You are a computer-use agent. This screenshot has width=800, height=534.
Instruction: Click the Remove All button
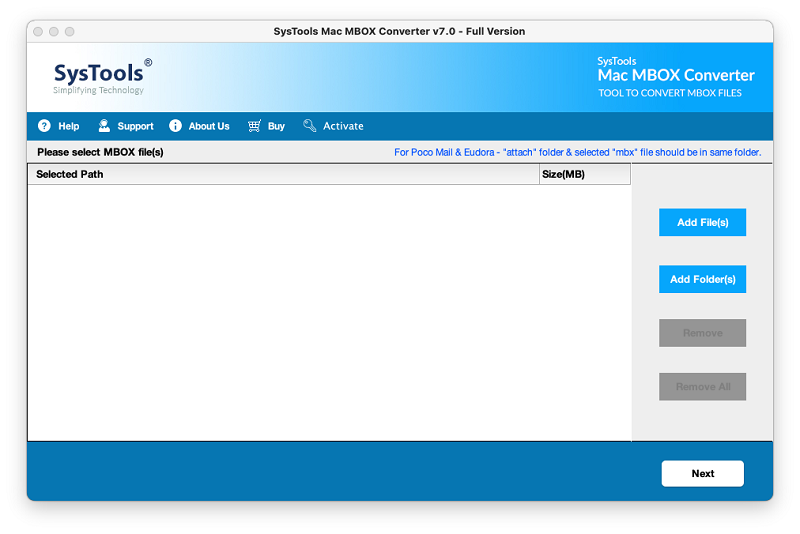click(x=702, y=387)
